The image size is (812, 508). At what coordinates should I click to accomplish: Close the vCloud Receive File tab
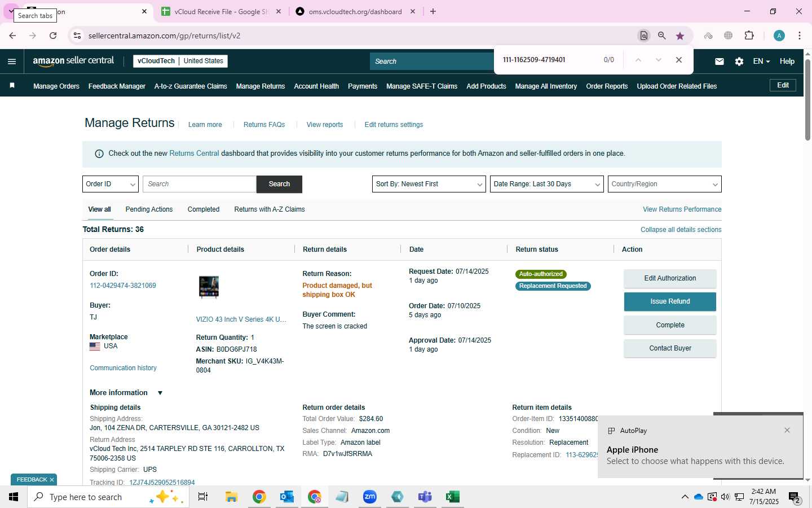(278, 11)
